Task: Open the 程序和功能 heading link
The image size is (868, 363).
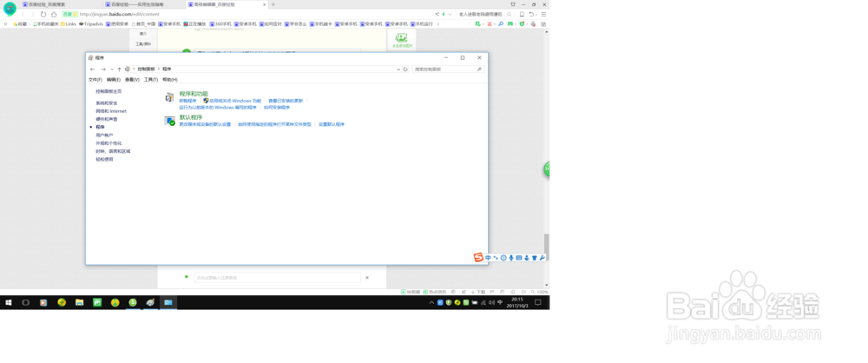Action: [x=194, y=94]
